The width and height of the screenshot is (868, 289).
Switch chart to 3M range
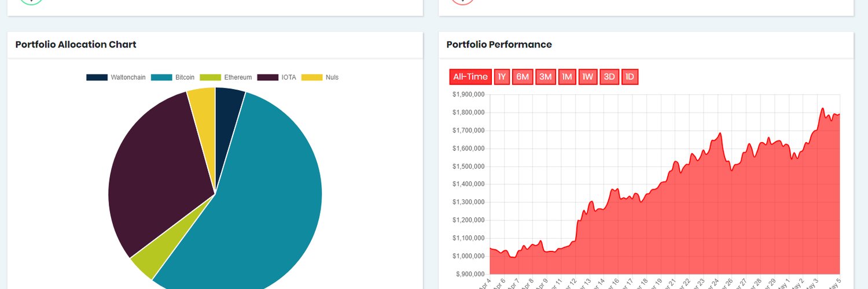tap(546, 77)
